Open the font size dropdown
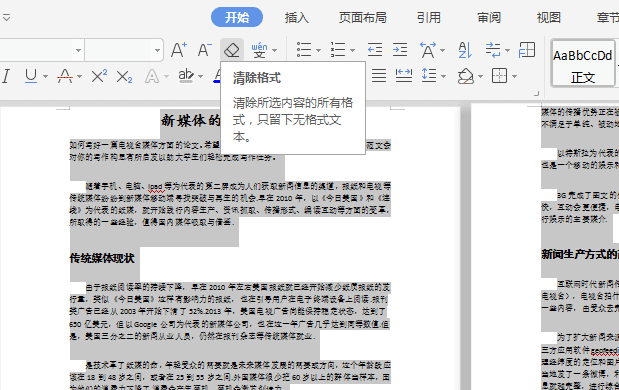619x390 pixels. click(x=158, y=50)
